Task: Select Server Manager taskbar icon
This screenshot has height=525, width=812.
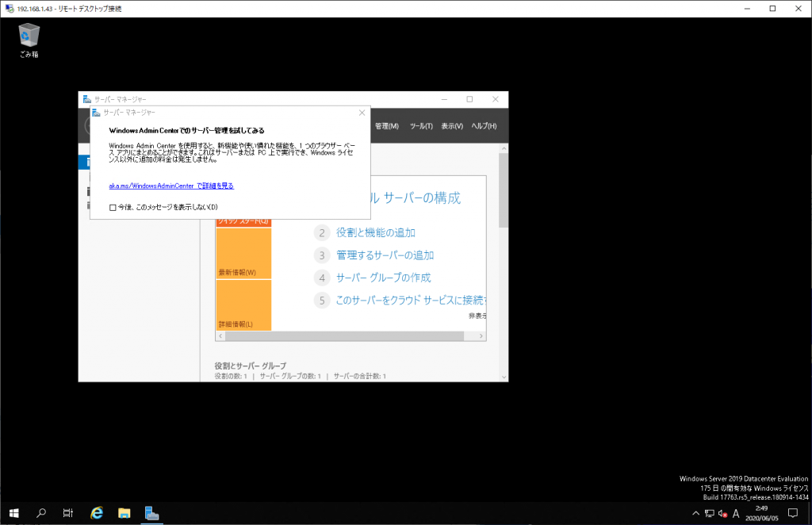Action: point(151,513)
